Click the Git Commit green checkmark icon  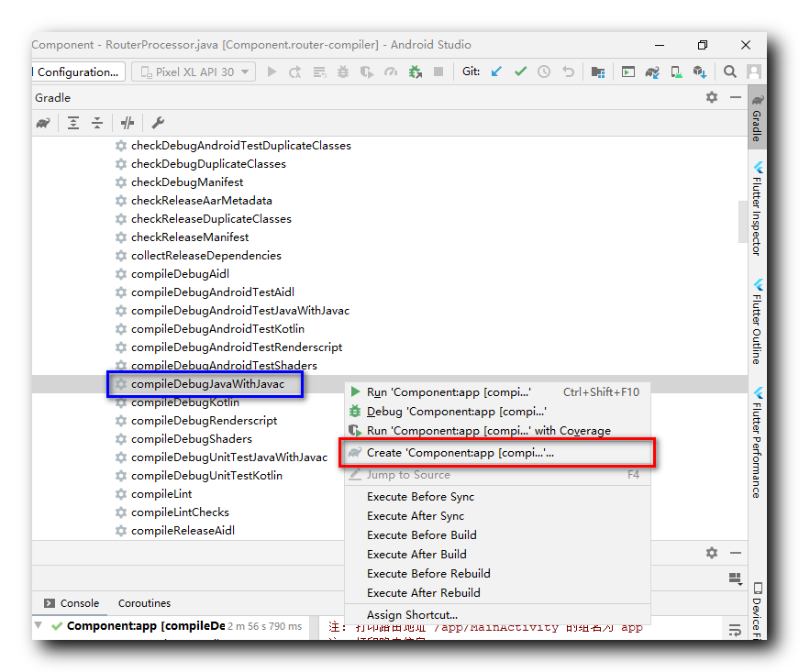pos(520,72)
